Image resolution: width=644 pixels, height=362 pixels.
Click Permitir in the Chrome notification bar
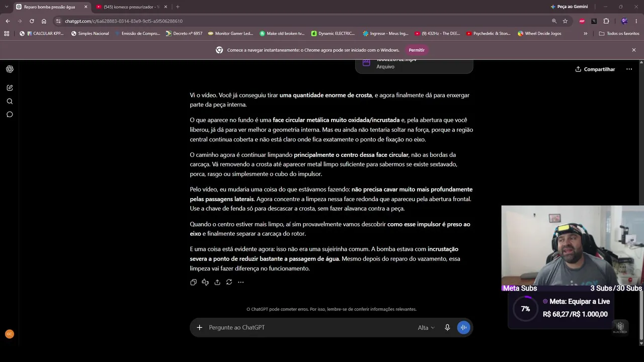(x=417, y=50)
